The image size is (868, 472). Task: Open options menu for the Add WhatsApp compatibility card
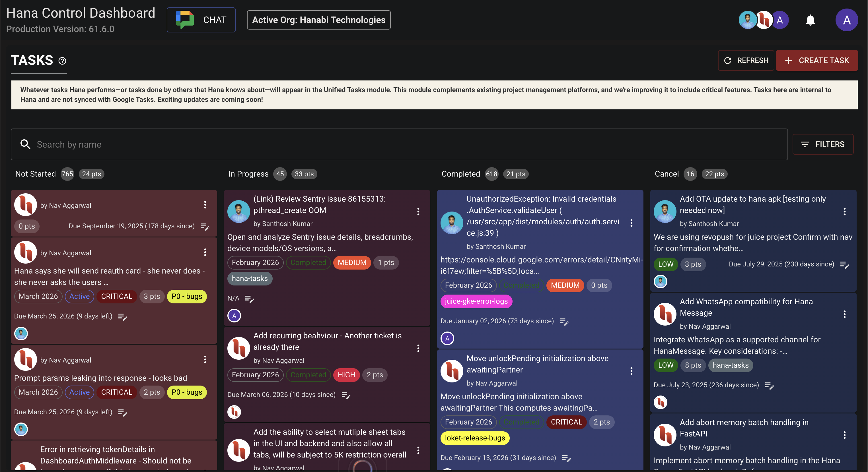pyautogui.click(x=845, y=314)
